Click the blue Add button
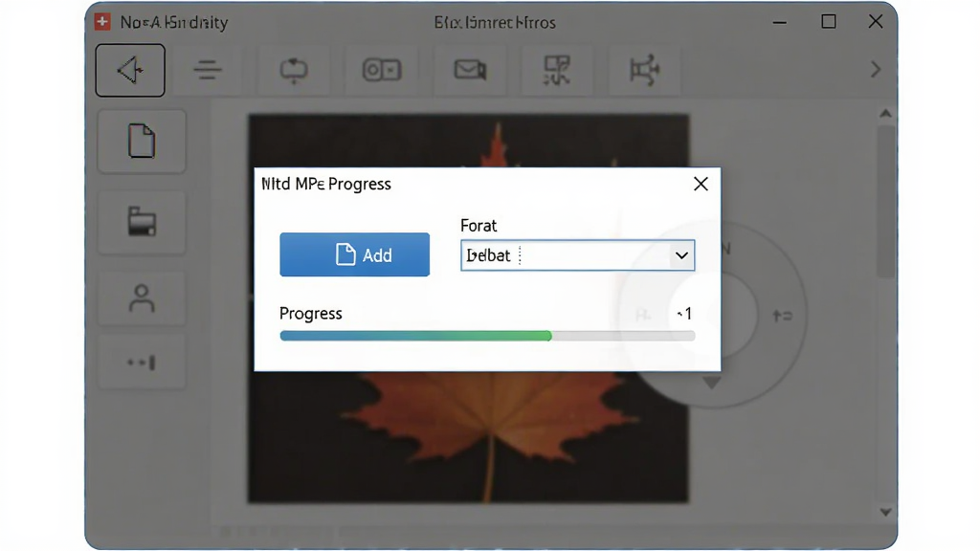The image size is (980, 551). [354, 254]
